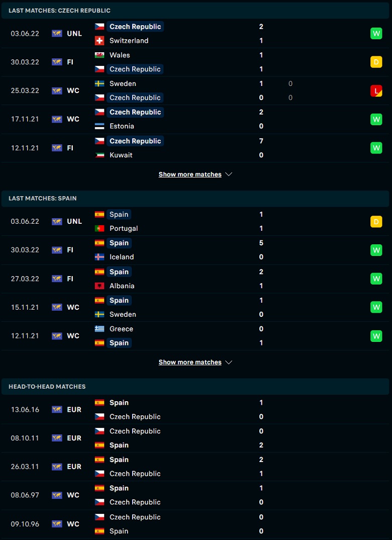The width and height of the screenshot is (392, 540).
Task: Click the Wales flag icon
Action: [x=100, y=55]
